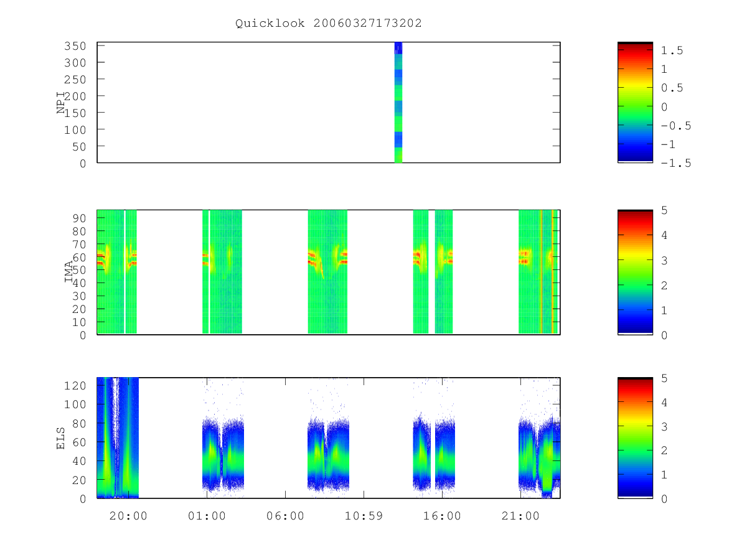The width and height of the screenshot is (747, 560).
Task: Click the ELS axis label
Action: 61,437
